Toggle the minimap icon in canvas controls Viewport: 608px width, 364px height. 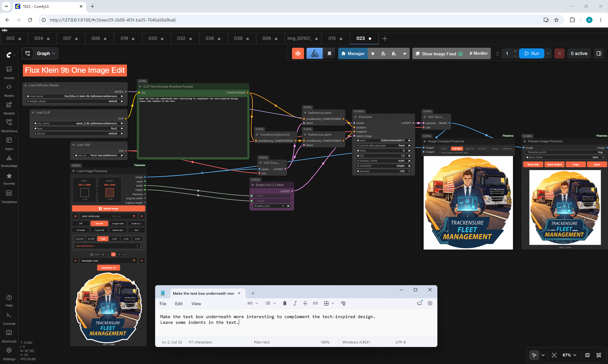(587, 355)
